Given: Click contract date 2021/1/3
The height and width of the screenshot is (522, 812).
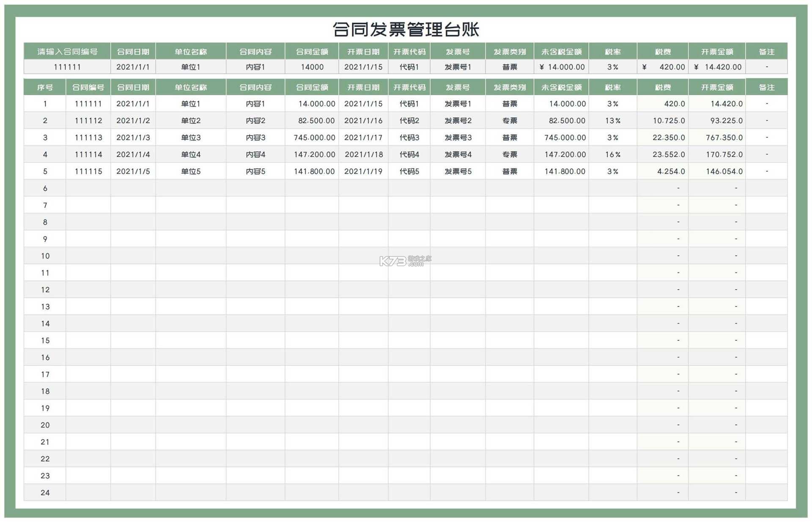Looking at the screenshot, I should [x=133, y=137].
